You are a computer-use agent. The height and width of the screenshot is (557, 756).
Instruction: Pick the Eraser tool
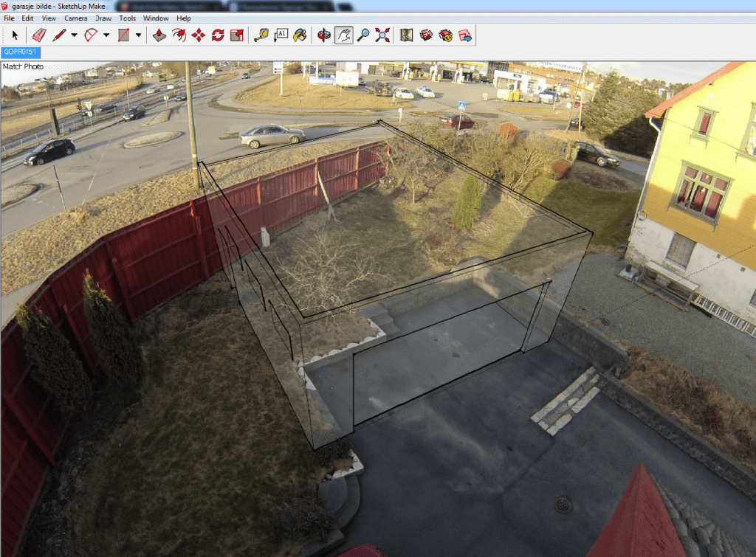coord(39,35)
